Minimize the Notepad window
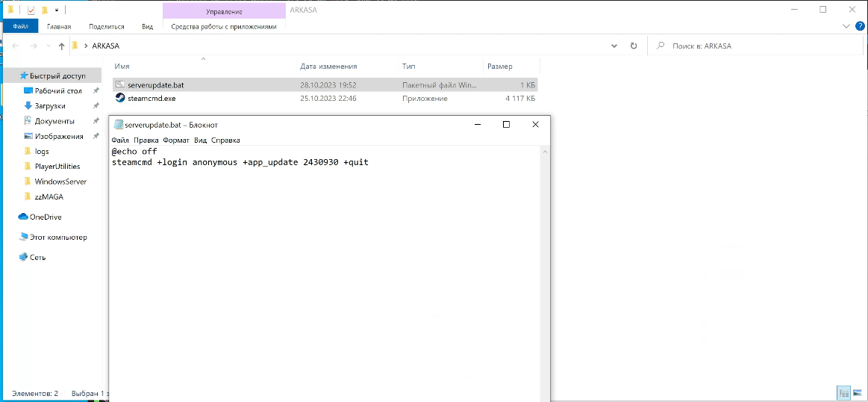Viewport: 868px width, 402px height. point(478,125)
